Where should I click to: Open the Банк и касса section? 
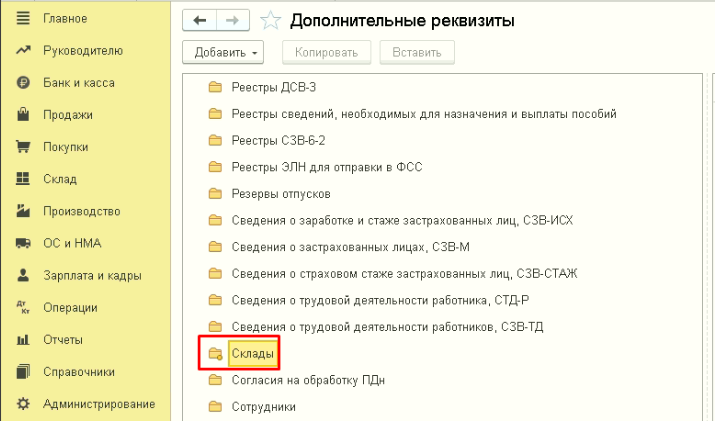[79, 83]
